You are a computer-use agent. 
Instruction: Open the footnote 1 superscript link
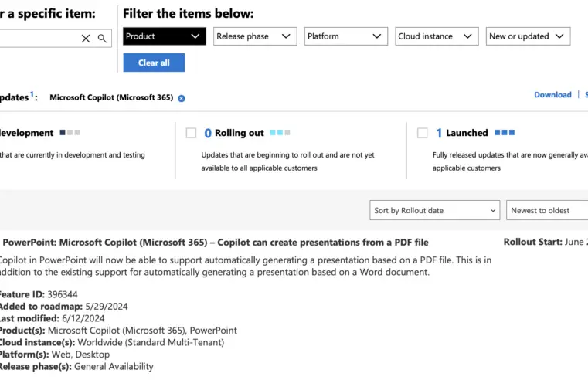32,94
